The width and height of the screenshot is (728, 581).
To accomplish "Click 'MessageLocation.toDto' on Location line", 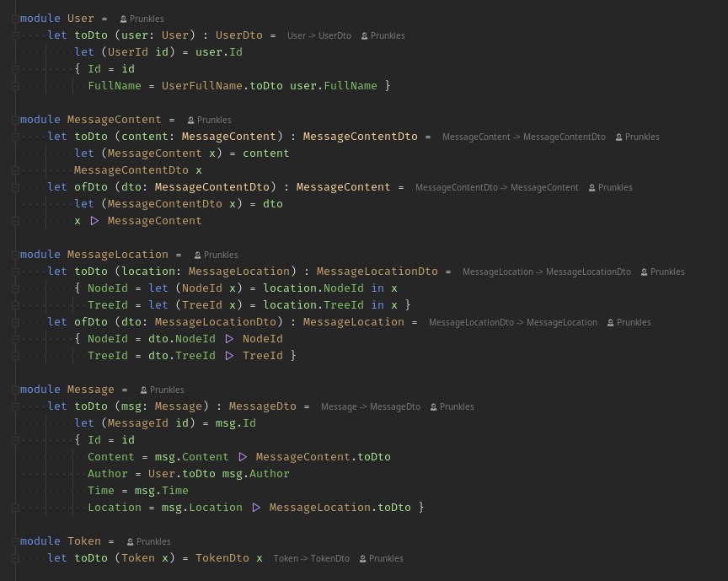I will (340, 508).
